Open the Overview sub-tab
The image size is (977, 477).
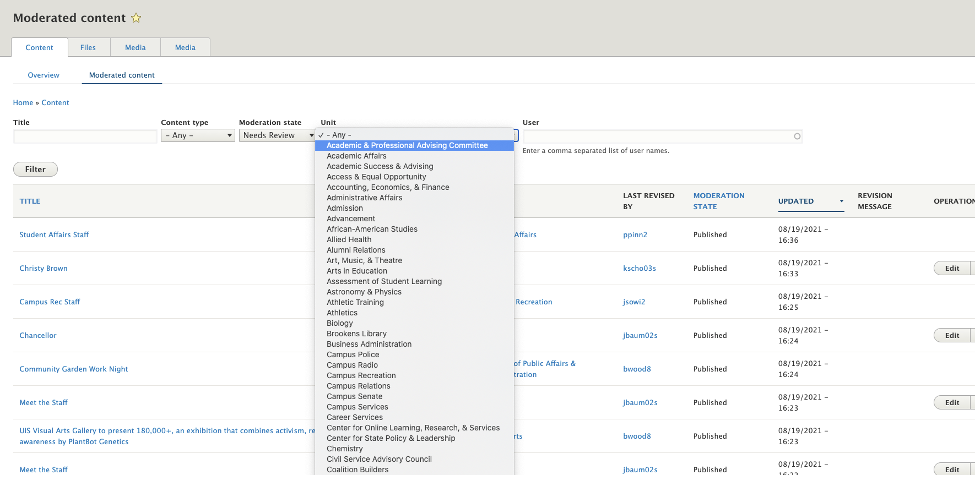(x=43, y=75)
